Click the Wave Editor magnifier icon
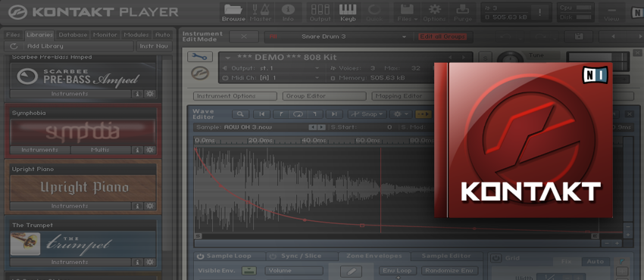Screen dimensions: 644x280 pyautogui.click(x=241, y=114)
